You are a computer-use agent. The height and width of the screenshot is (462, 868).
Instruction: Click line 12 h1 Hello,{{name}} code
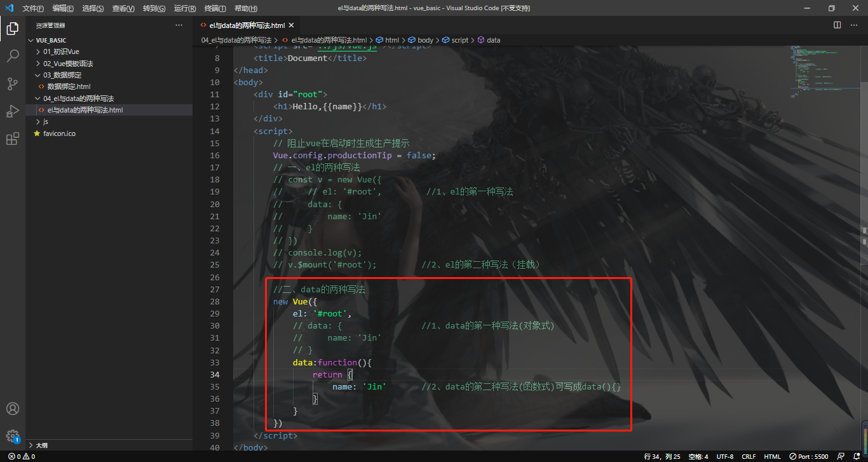coord(330,107)
